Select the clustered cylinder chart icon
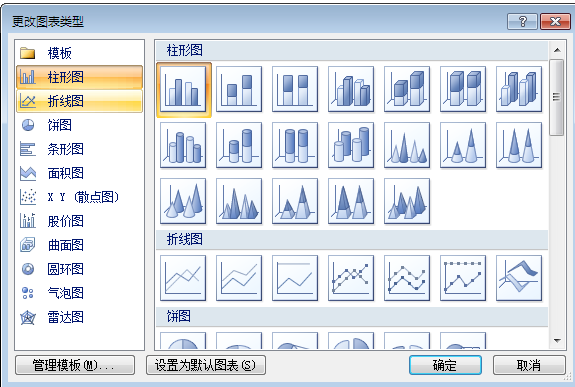The width and height of the screenshot is (575, 387). point(183,145)
